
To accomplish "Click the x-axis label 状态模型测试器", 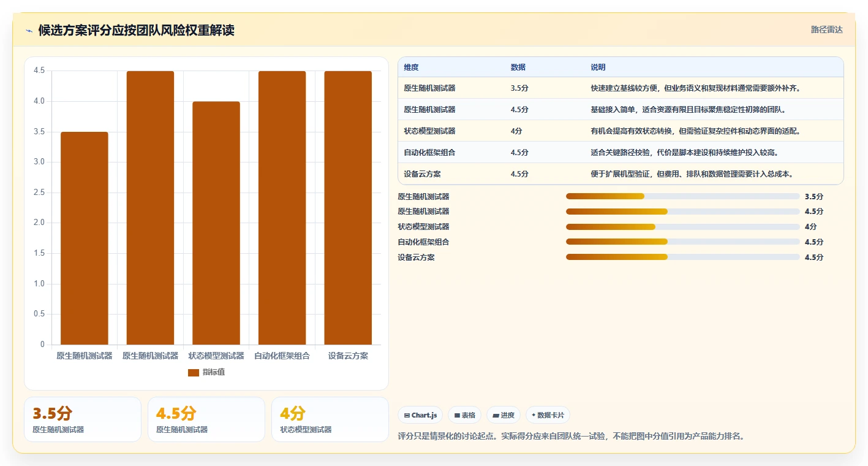I will [216, 356].
